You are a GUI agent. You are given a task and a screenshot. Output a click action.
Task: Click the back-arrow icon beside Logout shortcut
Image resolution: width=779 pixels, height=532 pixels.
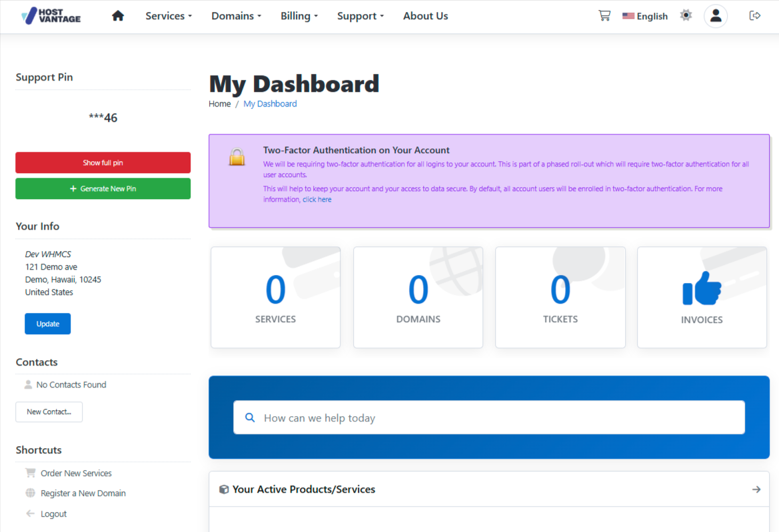(x=30, y=513)
